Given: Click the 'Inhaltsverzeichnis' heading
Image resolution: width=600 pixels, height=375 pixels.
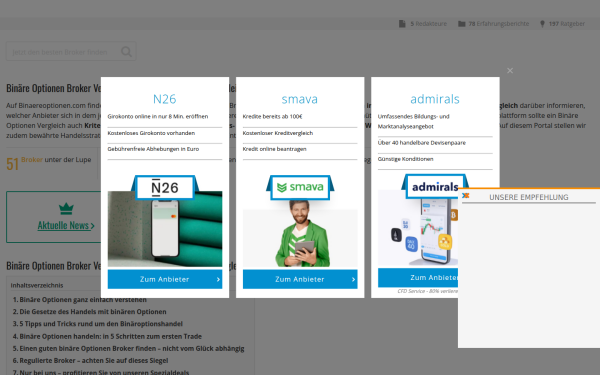Looking at the screenshot, I should point(37,285).
